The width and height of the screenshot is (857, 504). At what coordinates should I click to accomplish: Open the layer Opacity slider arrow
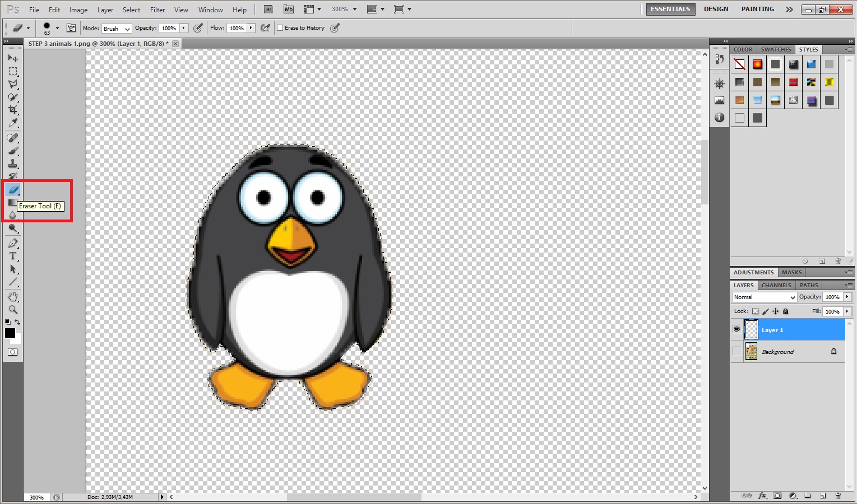[847, 297]
